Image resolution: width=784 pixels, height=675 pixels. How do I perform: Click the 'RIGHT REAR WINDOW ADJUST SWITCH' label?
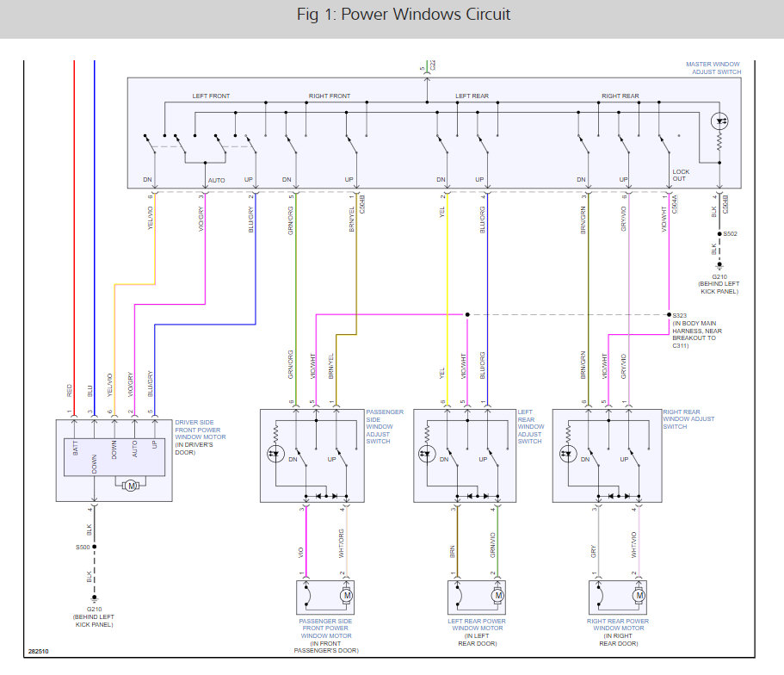pyautogui.click(x=688, y=418)
